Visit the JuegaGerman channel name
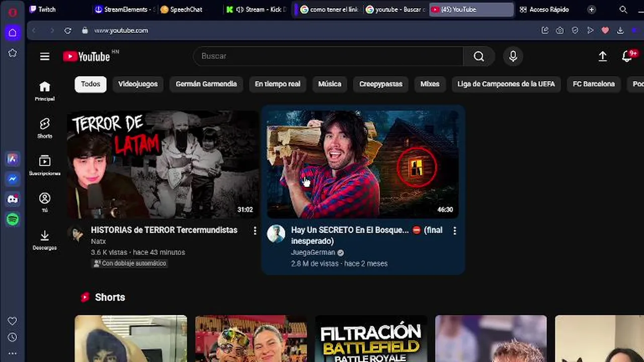 click(313, 252)
